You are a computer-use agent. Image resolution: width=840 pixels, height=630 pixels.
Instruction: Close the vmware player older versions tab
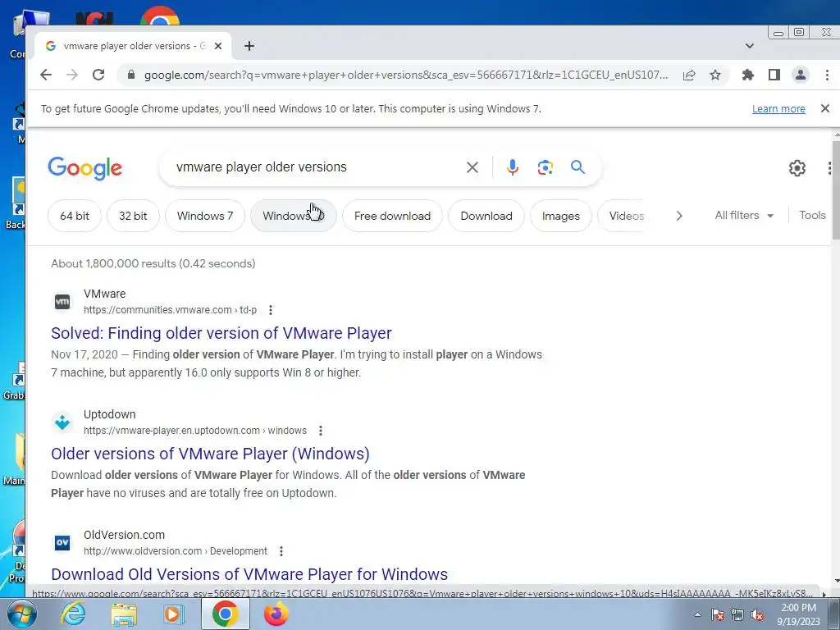click(218, 46)
